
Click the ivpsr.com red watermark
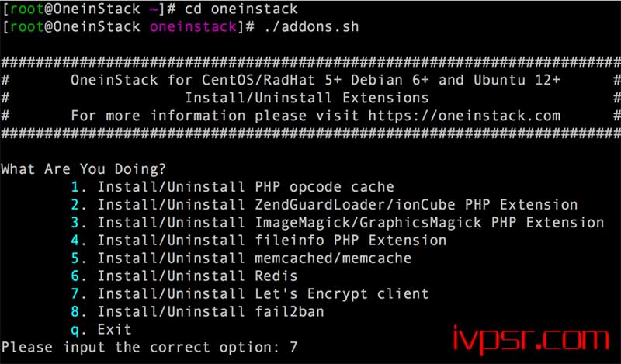(x=531, y=338)
